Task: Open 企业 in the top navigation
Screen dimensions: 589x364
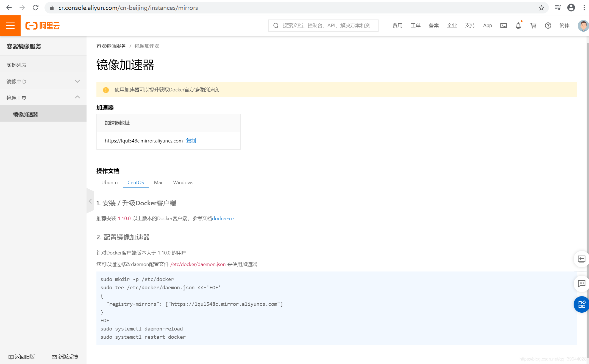Action: click(x=452, y=26)
